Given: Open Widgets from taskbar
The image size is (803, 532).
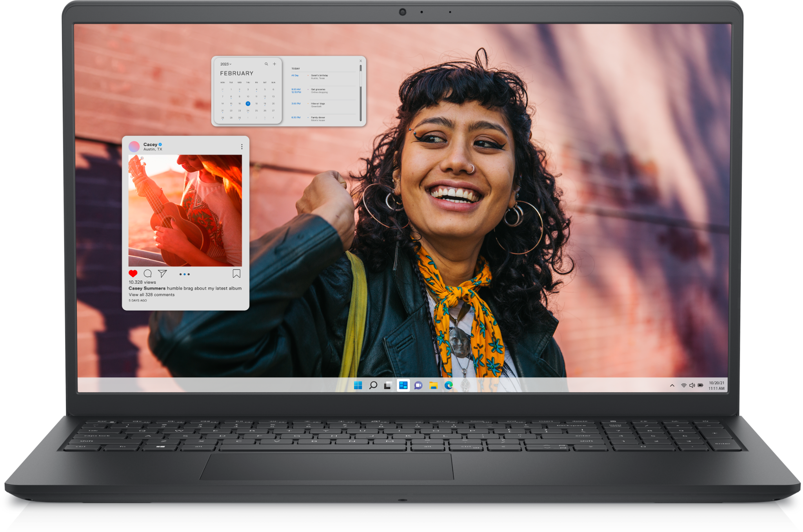Looking at the screenshot, I should (403, 385).
